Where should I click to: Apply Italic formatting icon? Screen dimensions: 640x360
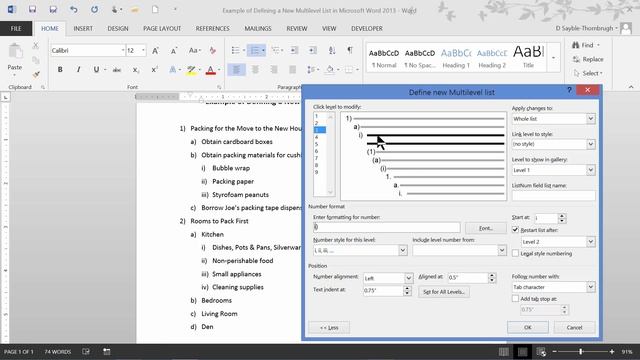tap(78, 70)
